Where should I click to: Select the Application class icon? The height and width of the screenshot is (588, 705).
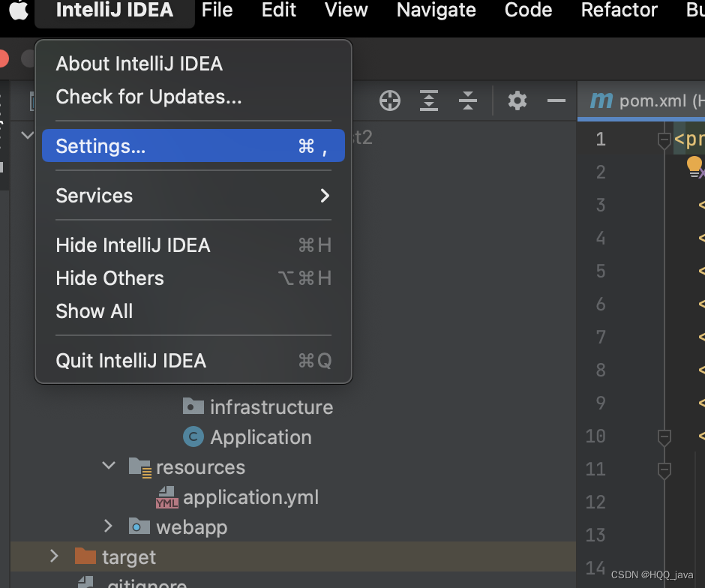(x=193, y=437)
